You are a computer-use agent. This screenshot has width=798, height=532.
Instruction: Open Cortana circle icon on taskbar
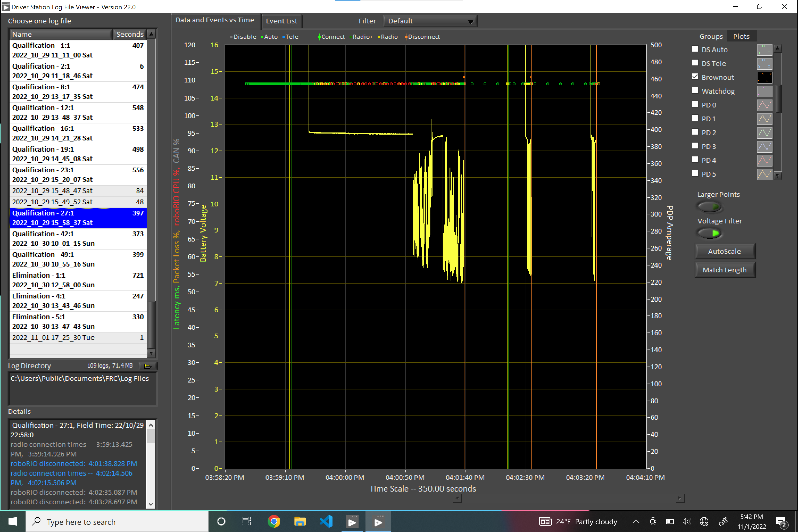[x=221, y=521]
